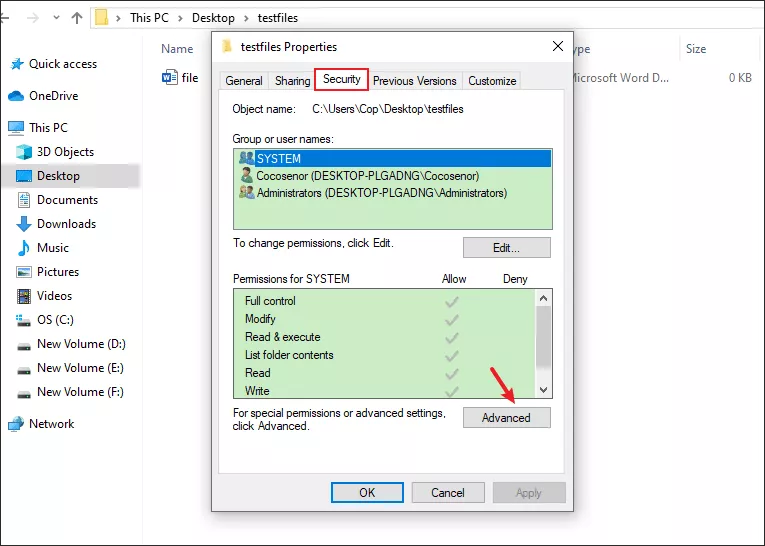Click the OS (C:) drive icon
Viewport: 765px width, 546px height.
pos(23,320)
